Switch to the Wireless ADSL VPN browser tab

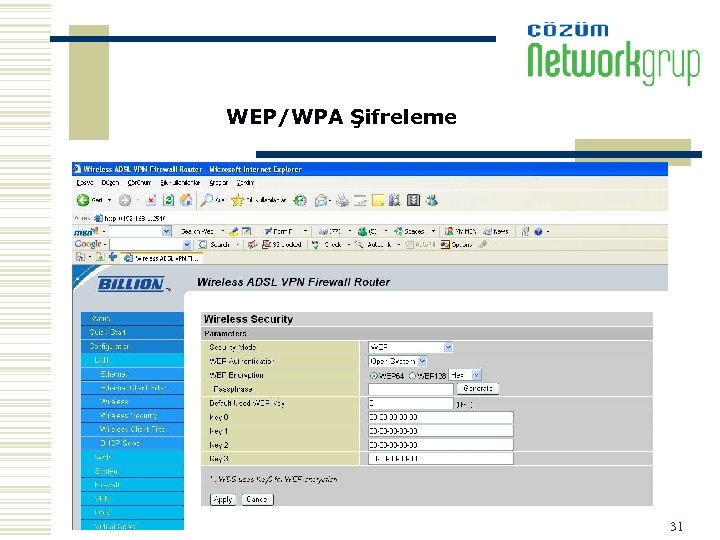(x=162, y=259)
